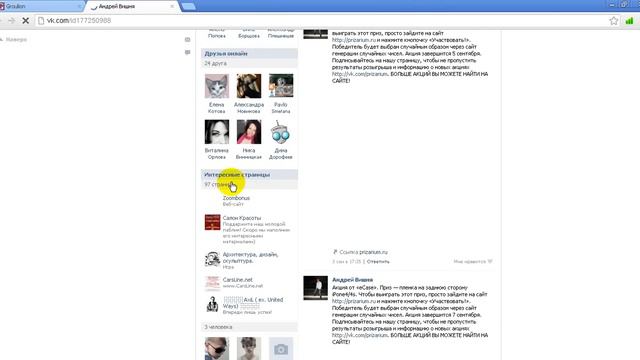Viewport: 640px width, 360px height.
Task: Click the page icon in the address bar
Action: point(41,20)
